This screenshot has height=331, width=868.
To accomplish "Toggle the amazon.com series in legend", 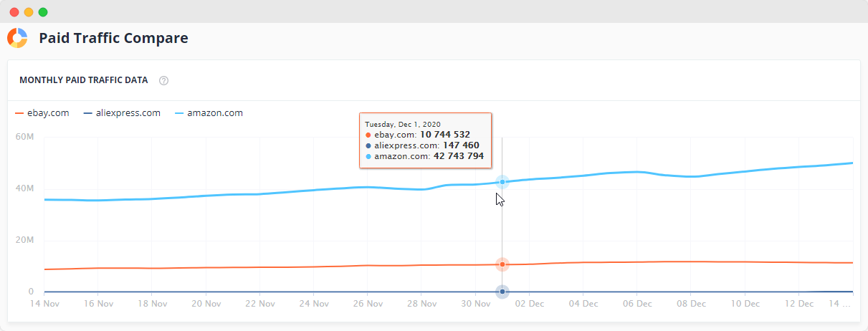I will point(209,112).
